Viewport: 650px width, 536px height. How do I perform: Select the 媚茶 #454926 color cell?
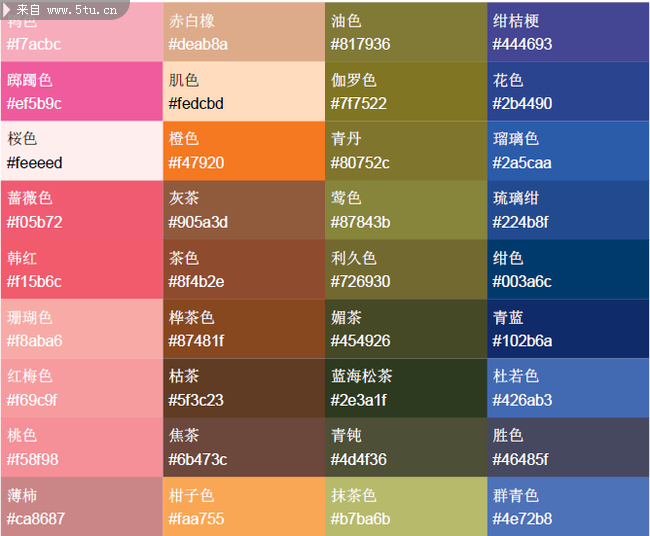[x=406, y=329]
